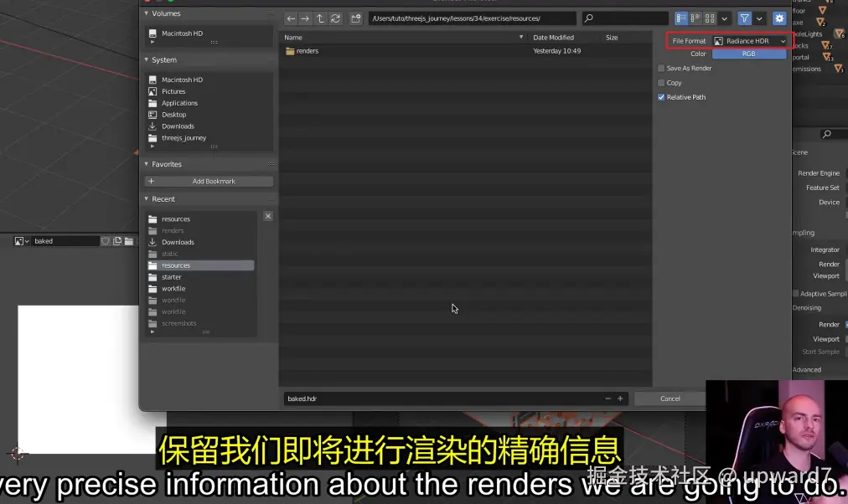Collapse the Volumes panel
848x504 pixels.
146,13
